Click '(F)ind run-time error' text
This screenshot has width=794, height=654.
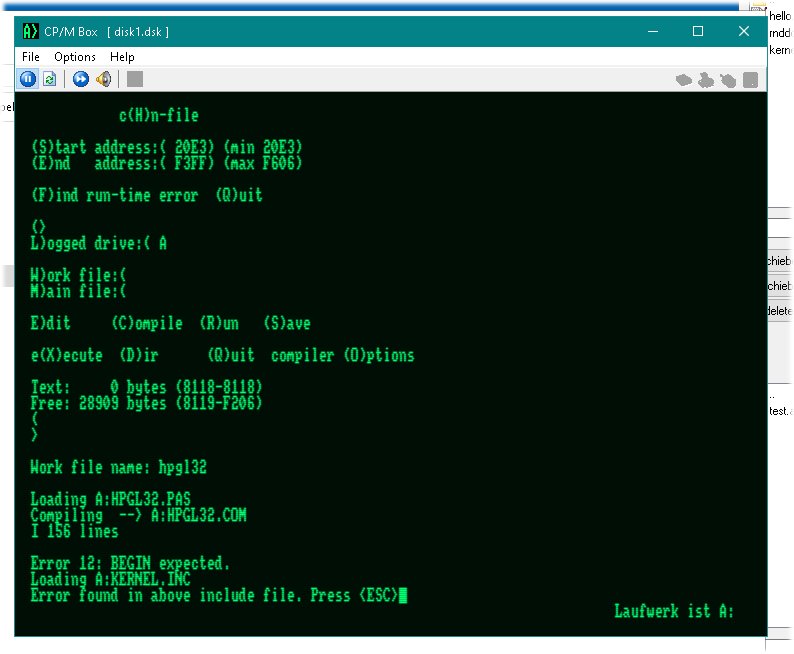[x=115, y=195]
